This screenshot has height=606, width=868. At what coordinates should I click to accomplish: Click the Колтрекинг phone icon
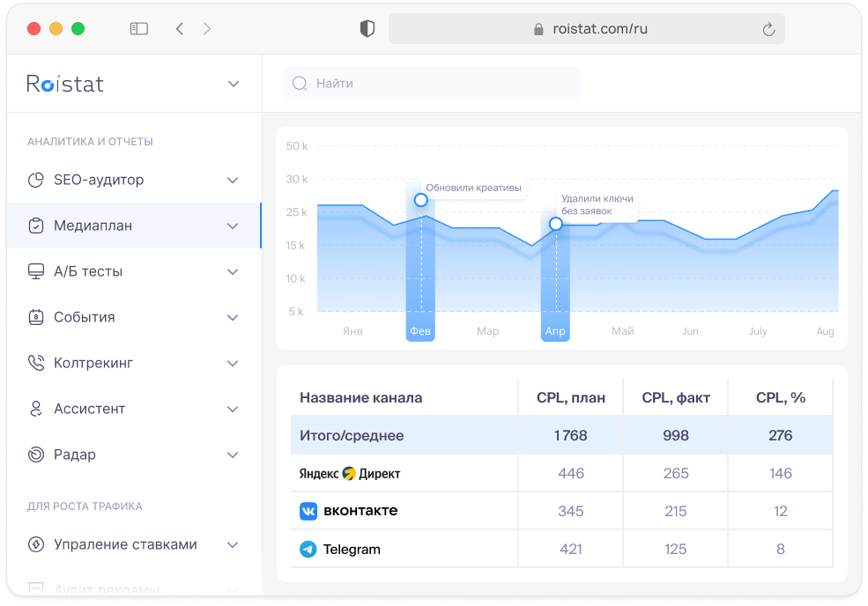point(36,363)
